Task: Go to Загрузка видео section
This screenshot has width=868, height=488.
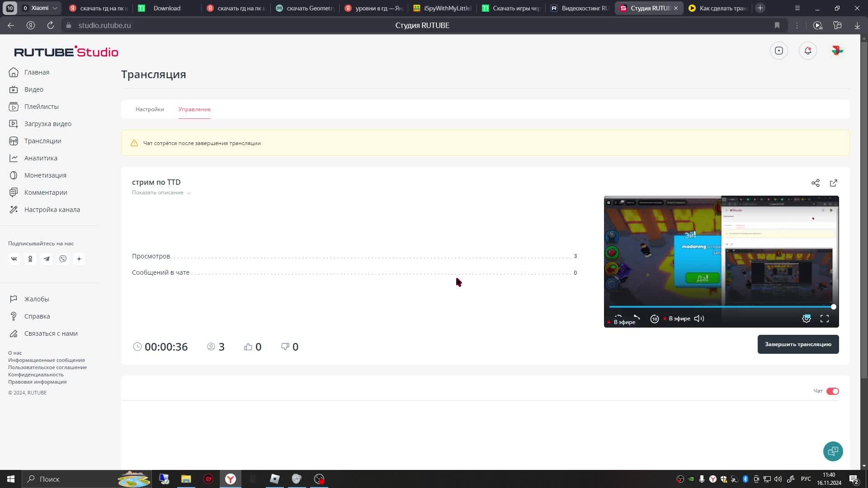Action: click(47, 123)
